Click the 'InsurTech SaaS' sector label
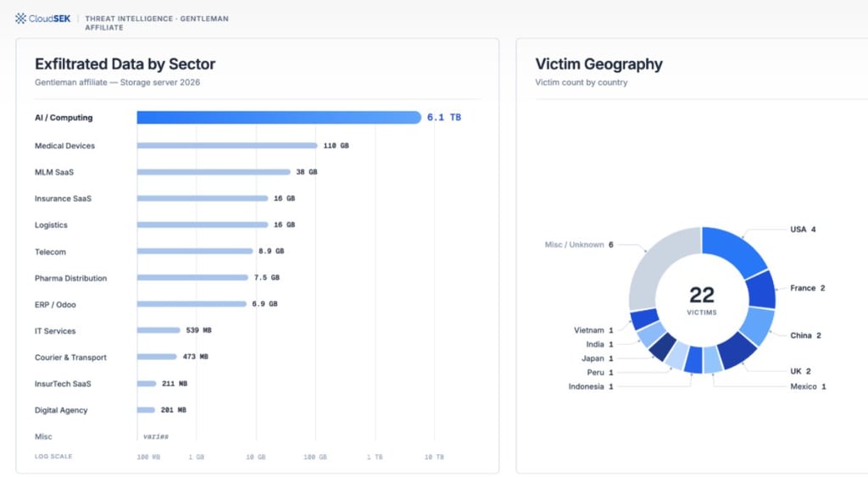 point(63,384)
